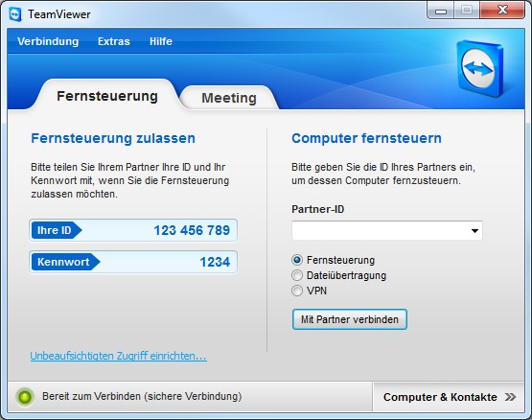Click the Kennwort value 1234
Viewport: 532px width, 420px height.
(x=215, y=262)
